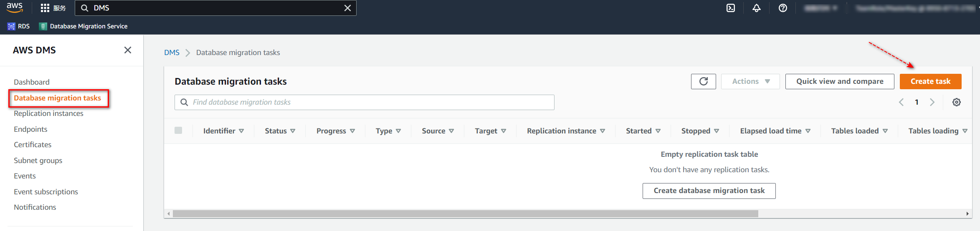Click the Create task button
The width and height of the screenshot is (980, 231).
click(x=931, y=81)
